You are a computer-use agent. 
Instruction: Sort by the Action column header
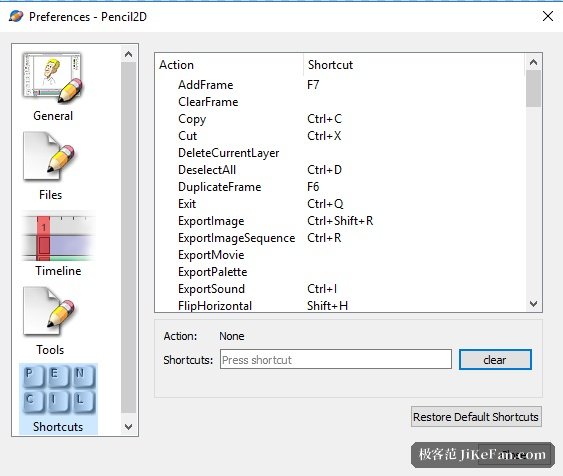[230, 65]
